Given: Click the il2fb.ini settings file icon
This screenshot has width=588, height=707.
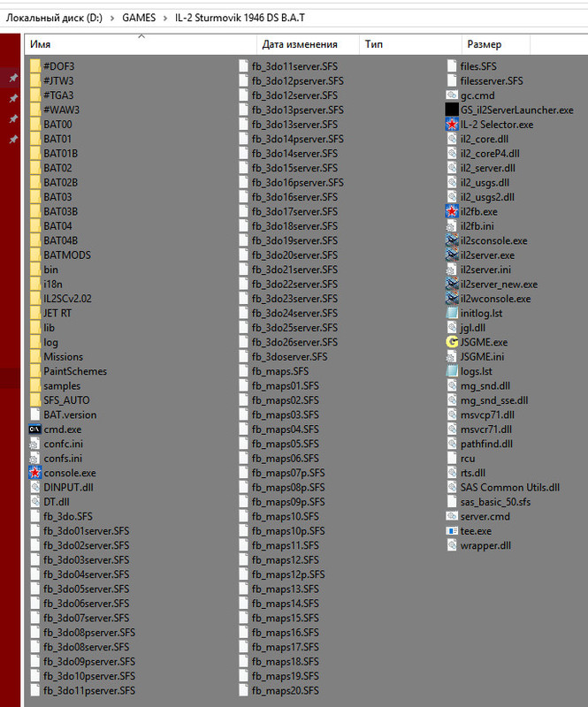Looking at the screenshot, I should pos(452,226).
